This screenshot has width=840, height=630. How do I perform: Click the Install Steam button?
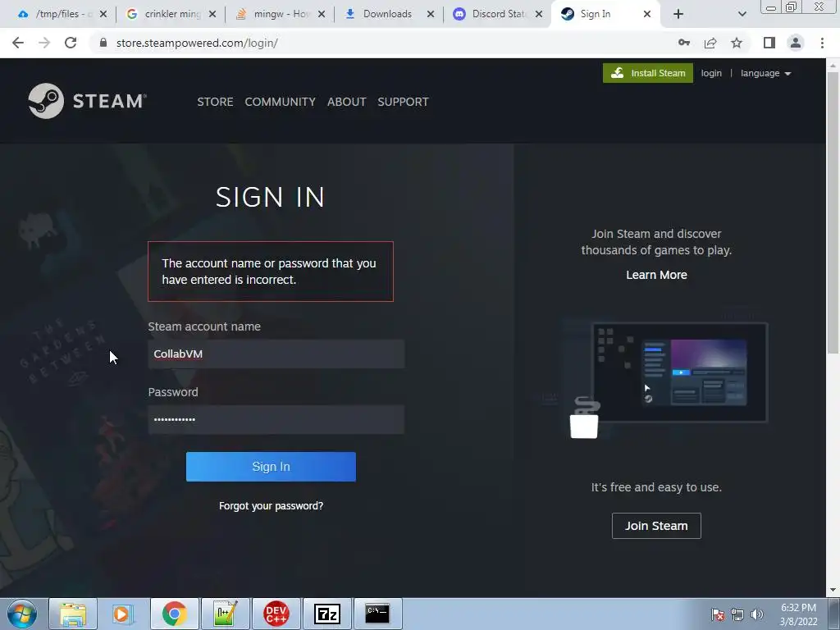tap(648, 73)
